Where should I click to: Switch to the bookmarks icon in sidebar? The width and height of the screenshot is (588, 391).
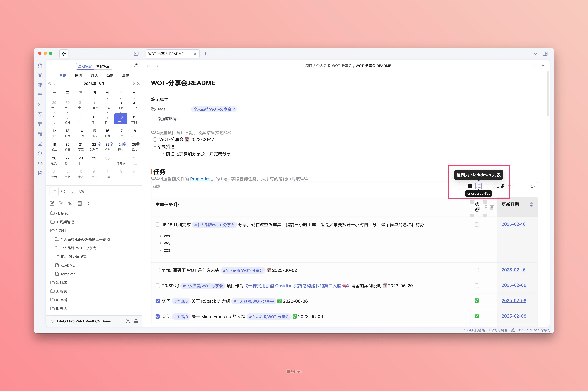point(73,192)
